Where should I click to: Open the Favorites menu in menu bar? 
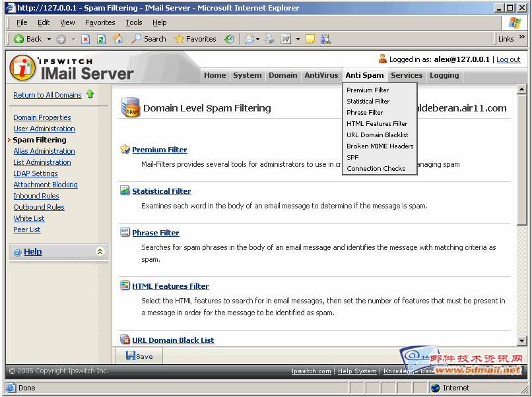[100, 22]
